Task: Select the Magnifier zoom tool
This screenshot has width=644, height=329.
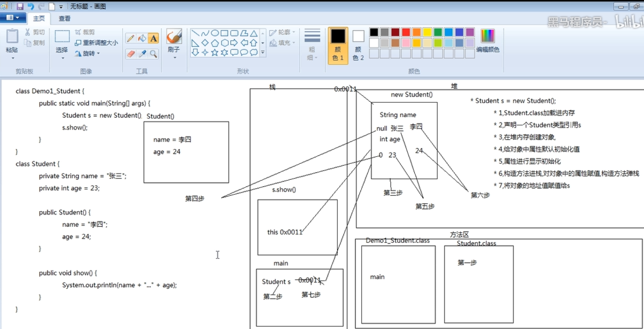Action: point(153,54)
